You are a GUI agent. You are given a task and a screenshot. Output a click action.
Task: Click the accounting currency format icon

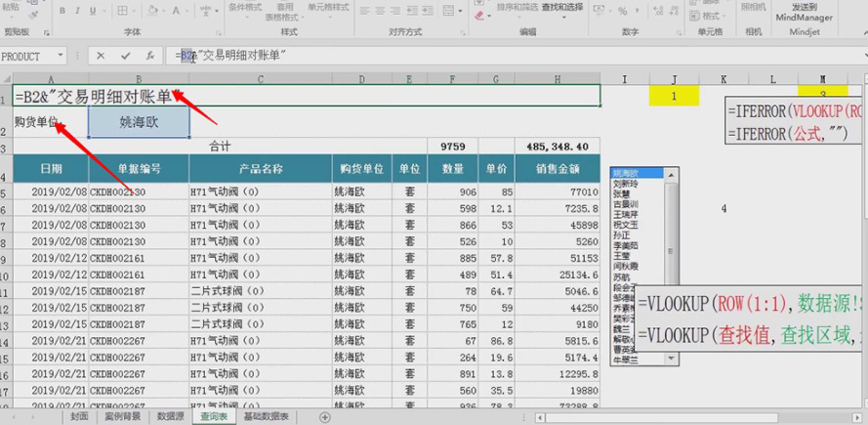point(599,11)
